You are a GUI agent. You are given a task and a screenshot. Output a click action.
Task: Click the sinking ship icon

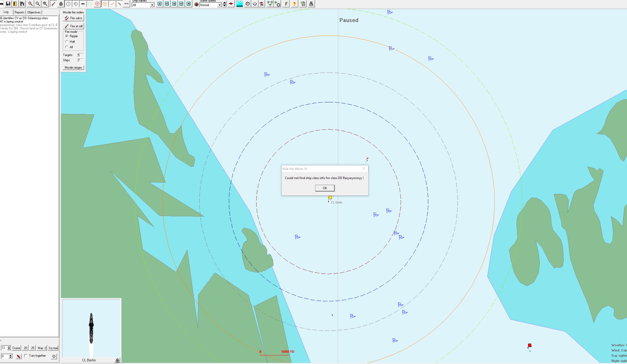coord(262,4)
